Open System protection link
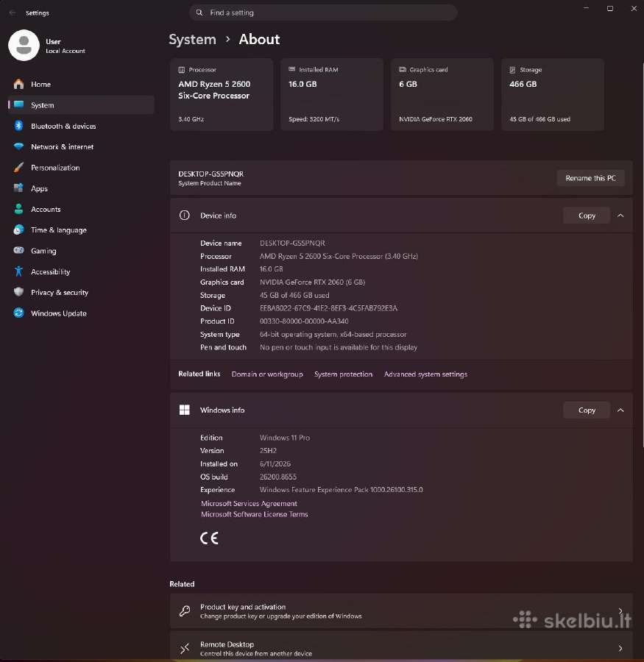 [x=343, y=374]
